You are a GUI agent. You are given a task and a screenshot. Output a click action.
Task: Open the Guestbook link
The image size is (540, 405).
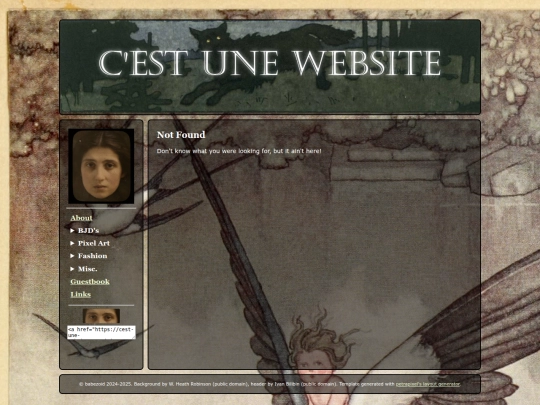pyautogui.click(x=90, y=282)
